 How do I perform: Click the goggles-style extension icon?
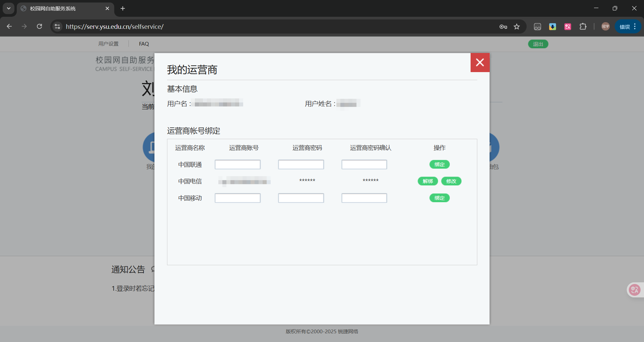(x=537, y=26)
